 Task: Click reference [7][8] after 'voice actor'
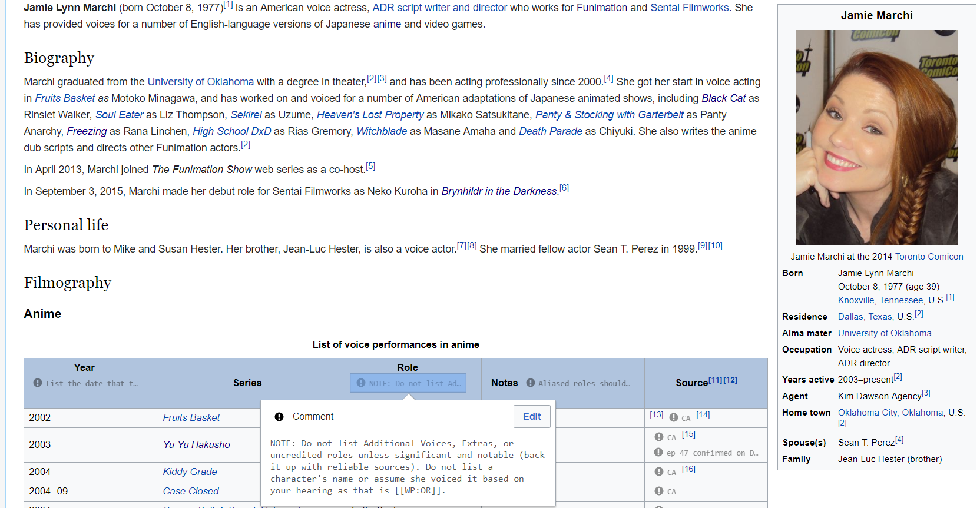467,245
